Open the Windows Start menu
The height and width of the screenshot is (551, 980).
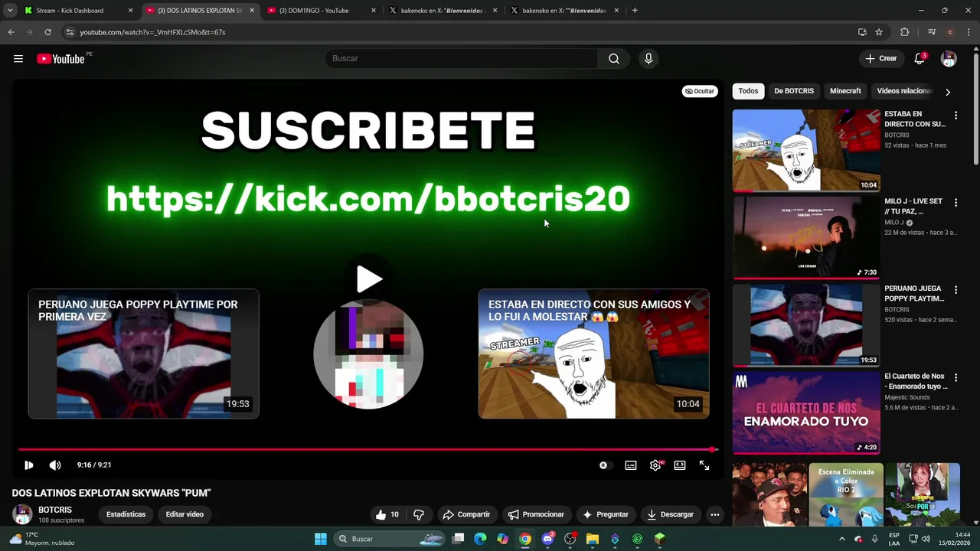click(321, 539)
